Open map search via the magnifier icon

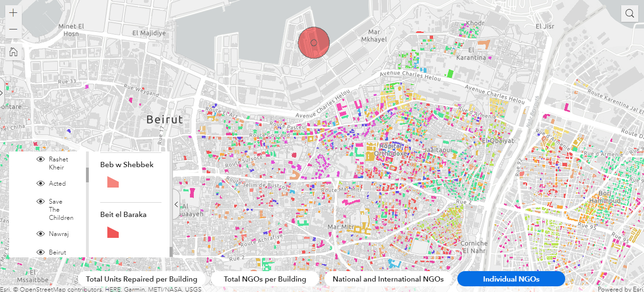point(629,13)
